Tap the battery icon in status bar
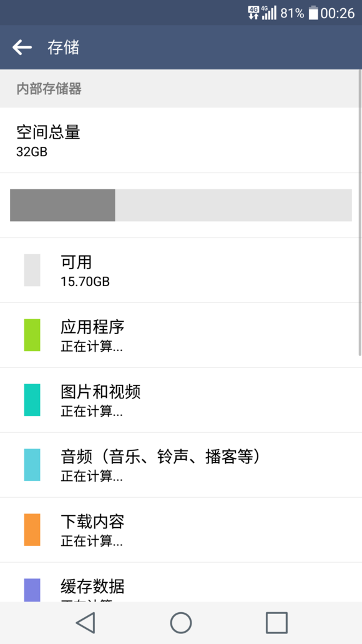The height and width of the screenshot is (644, 362). pyautogui.click(x=313, y=12)
